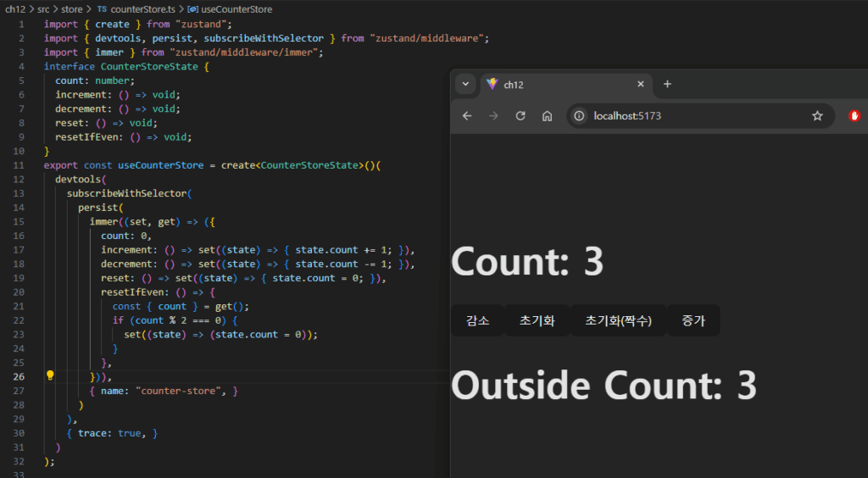868x478 pixels.
Task: Open the tab search dropdown chevron
Action: pos(465,84)
